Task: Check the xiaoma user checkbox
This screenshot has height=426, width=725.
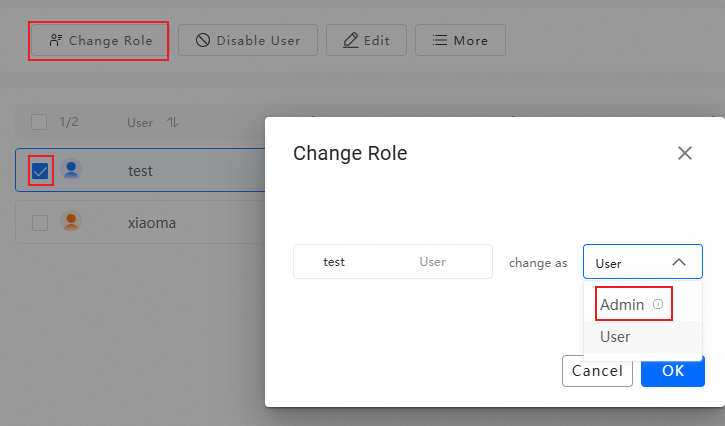Action: click(x=40, y=223)
